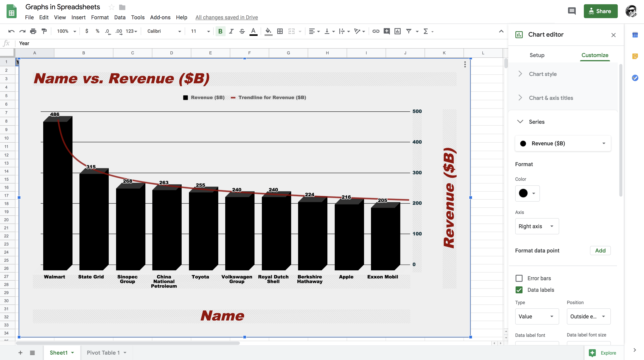Open the Format menu
644x360 pixels.
point(100,18)
